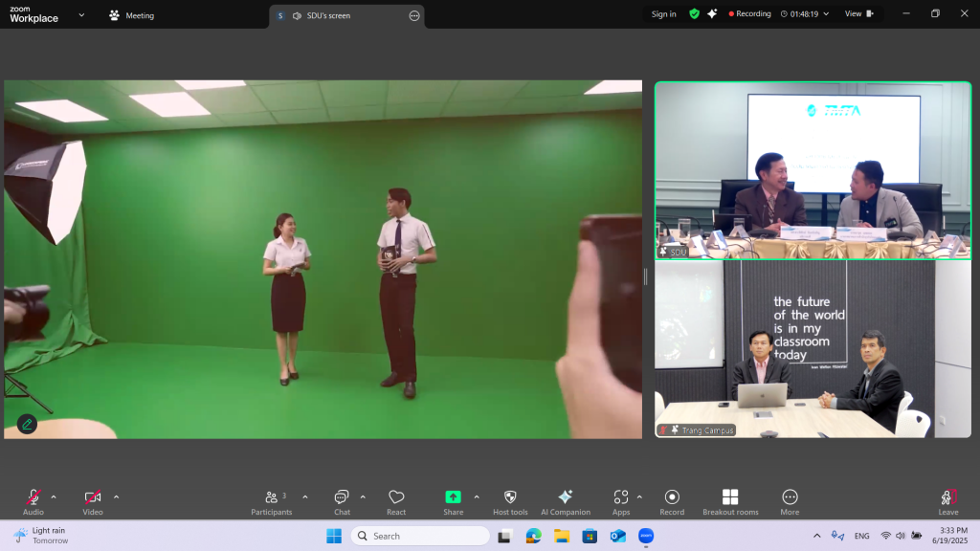Click the annotation pencil on shared screen
Viewport: 980px width, 551px height.
[x=27, y=424]
